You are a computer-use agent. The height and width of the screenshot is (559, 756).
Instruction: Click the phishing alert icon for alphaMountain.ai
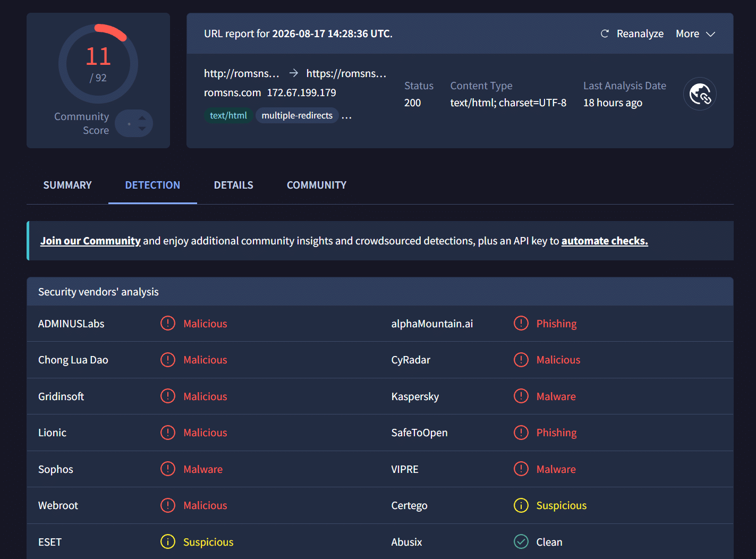[521, 323]
